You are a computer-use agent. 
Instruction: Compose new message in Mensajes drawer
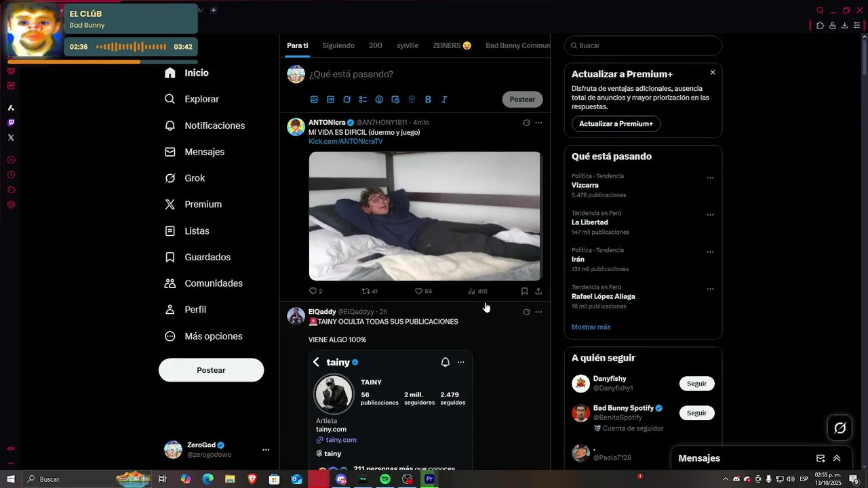coord(821,458)
